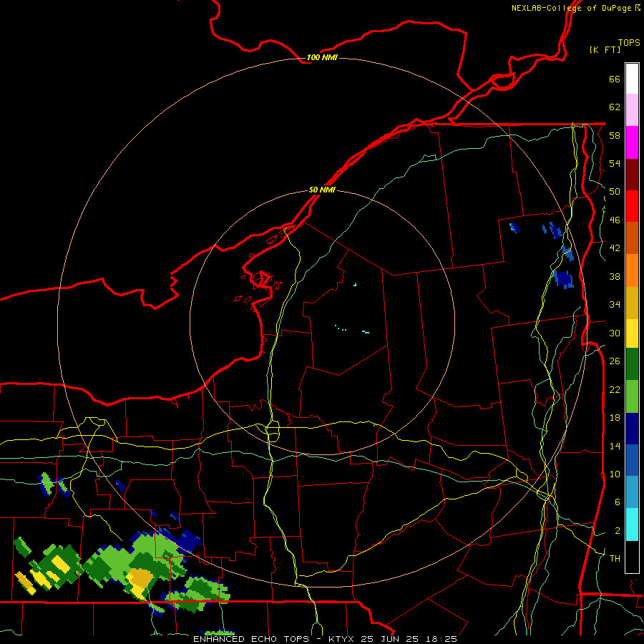Click the medium blue legend swatch

tap(632, 460)
